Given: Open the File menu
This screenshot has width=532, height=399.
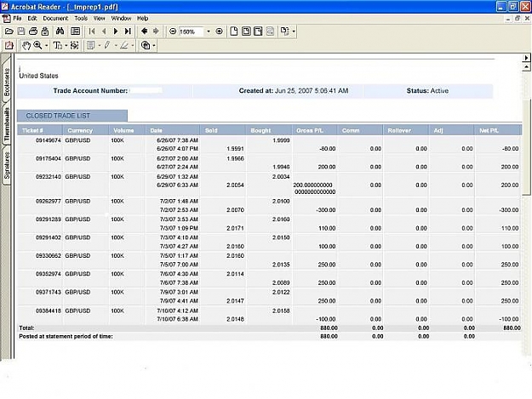Looking at the screenshot, I should [x=17, y=19].
